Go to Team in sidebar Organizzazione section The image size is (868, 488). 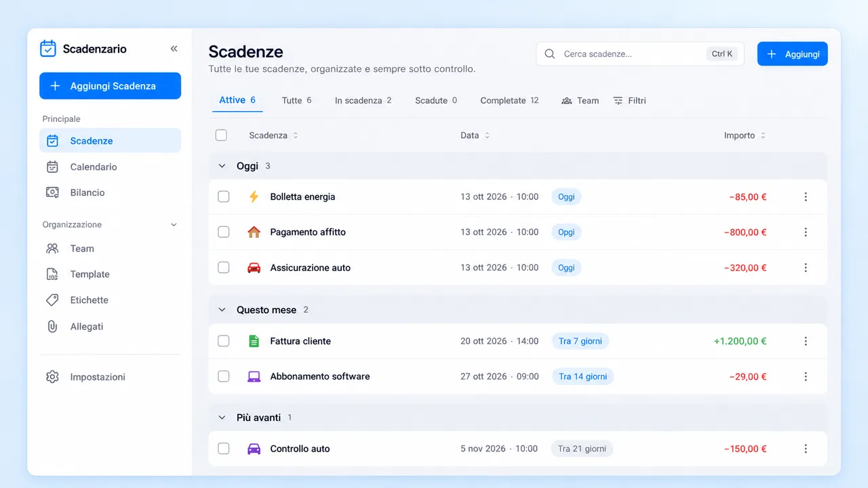(x=110, y=249)
